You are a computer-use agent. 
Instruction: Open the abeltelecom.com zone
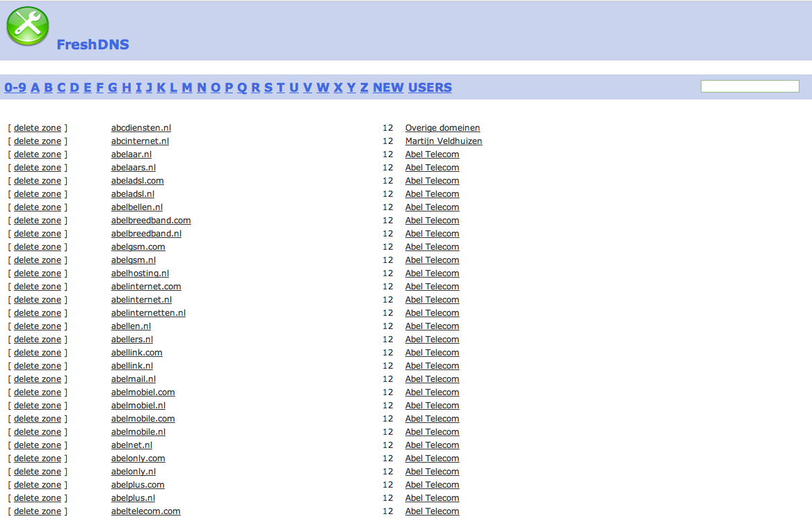click(145, 511)
